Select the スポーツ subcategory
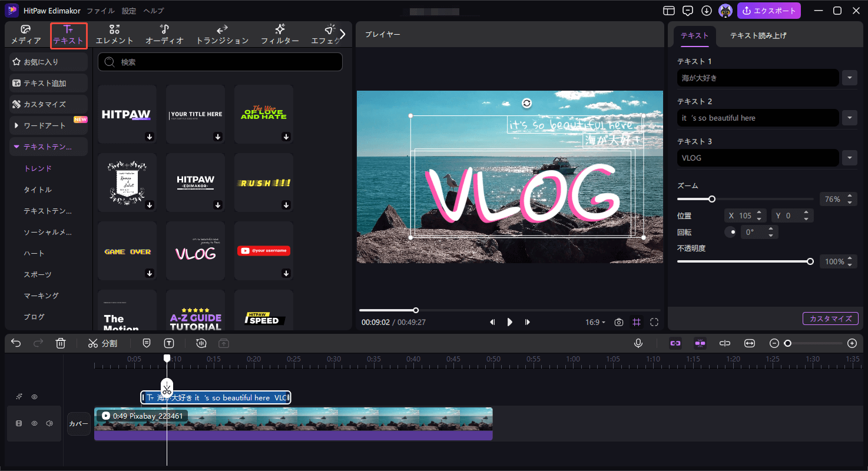The image size is (868, 471). [38, 274]
